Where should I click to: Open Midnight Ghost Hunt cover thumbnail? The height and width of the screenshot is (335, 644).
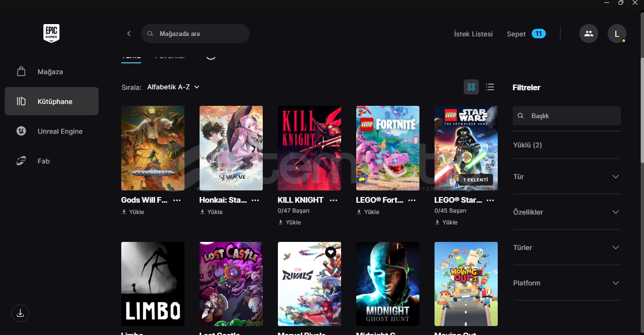(388, 284)
